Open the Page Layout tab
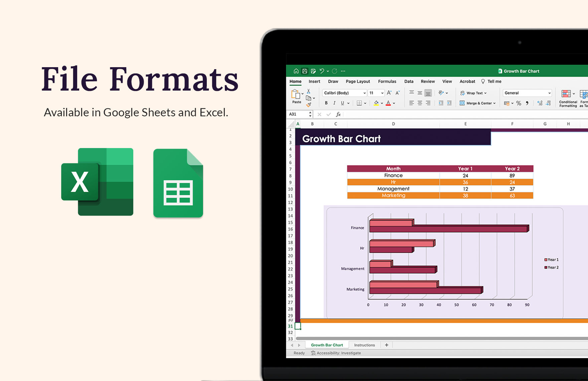Screen dimensions: 588x381 [358, 81]
